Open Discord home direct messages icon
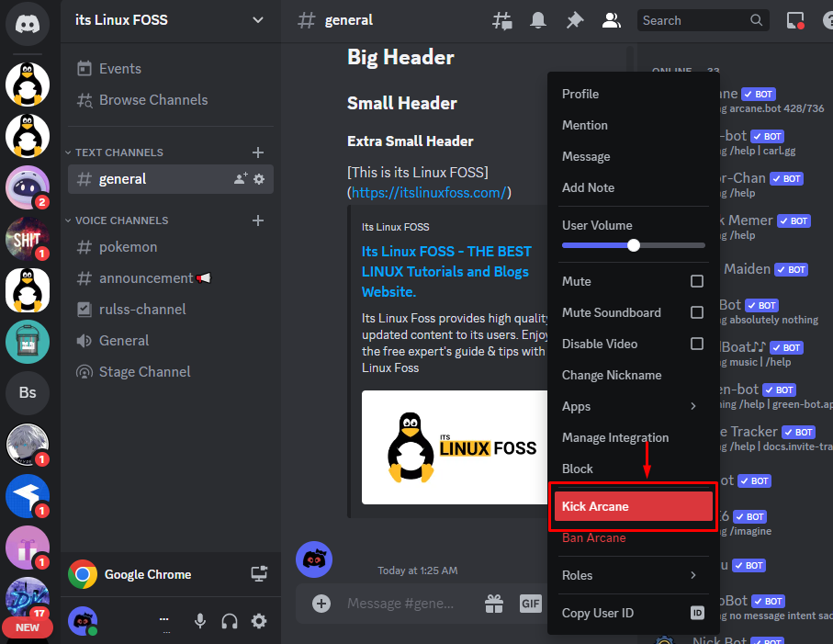This screenshot has height=644, width=833. point(28,24)
